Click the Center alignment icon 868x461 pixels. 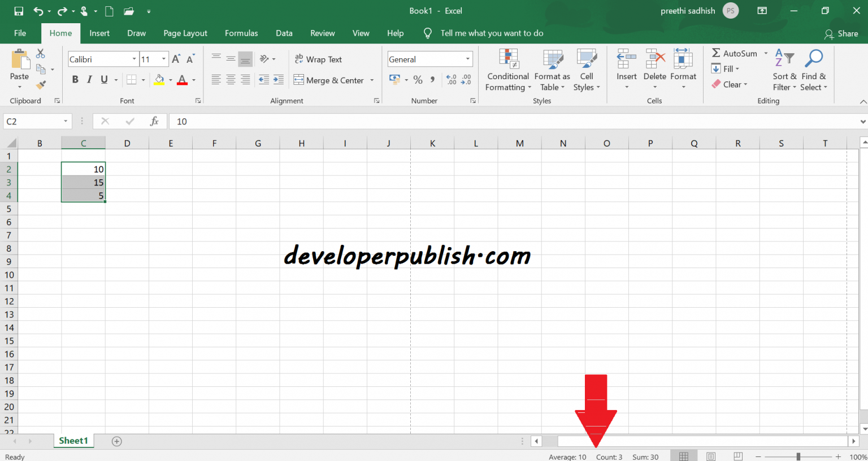pyautogui.click(x=231, y=80)
